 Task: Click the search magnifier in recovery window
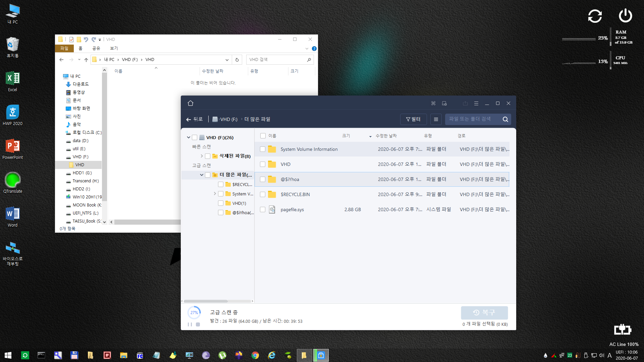tap(505, 119)
